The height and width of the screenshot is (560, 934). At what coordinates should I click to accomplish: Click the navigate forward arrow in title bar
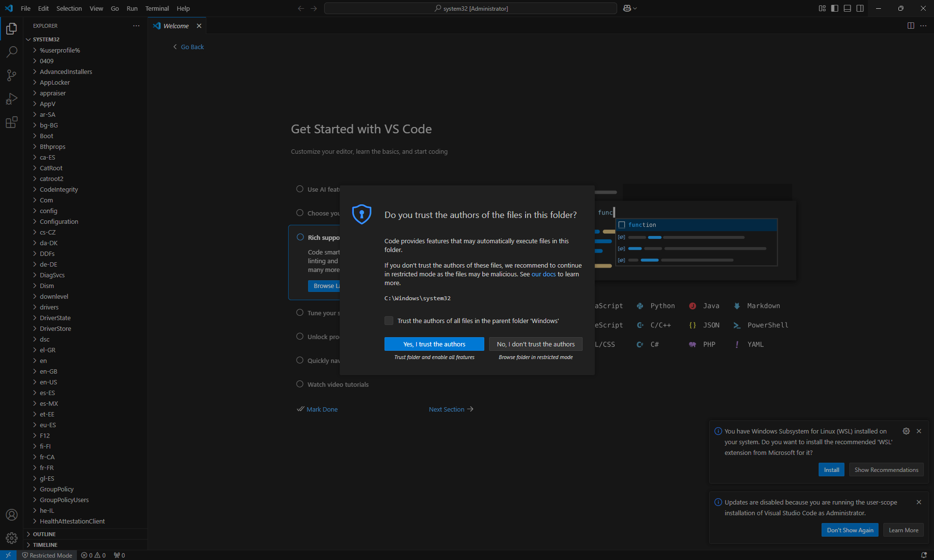click(x=313, y=8)
